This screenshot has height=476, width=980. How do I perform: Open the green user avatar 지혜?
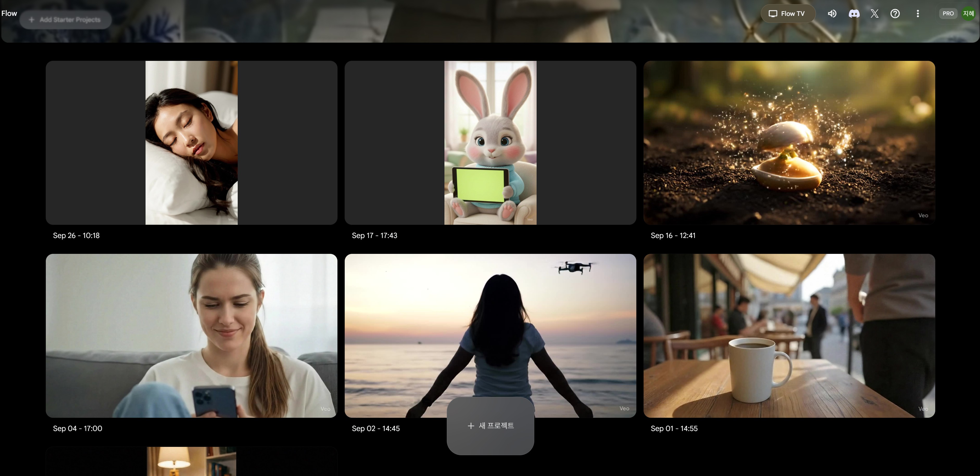[x=968, y=14]
